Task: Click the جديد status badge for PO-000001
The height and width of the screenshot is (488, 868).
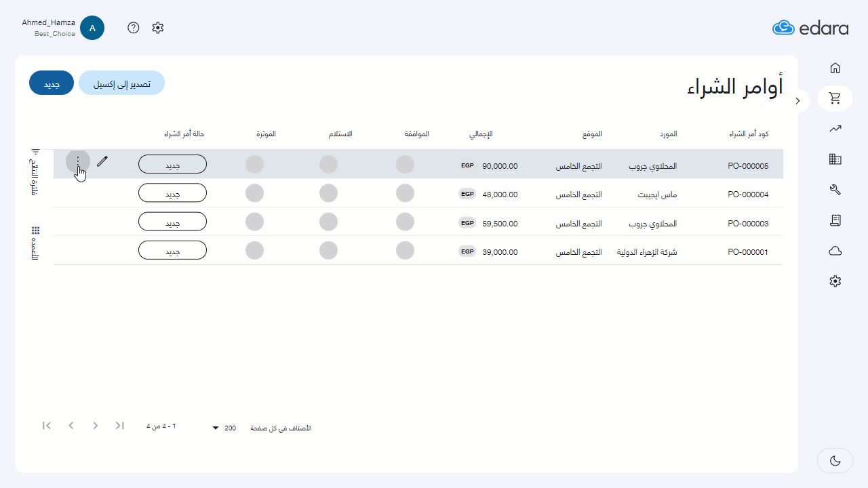Action: (172, 249)
